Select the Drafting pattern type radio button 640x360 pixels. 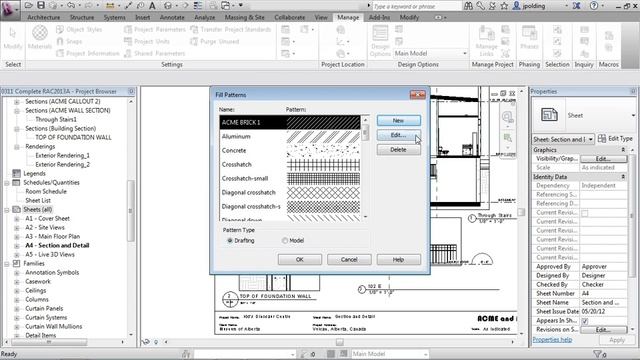230,240
